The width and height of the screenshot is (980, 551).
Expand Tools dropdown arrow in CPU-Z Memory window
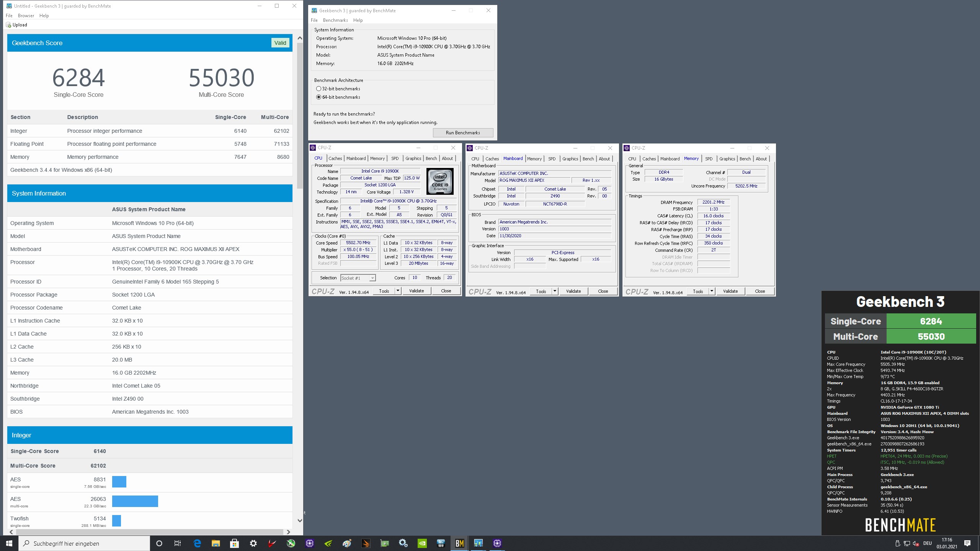[712, 291]
